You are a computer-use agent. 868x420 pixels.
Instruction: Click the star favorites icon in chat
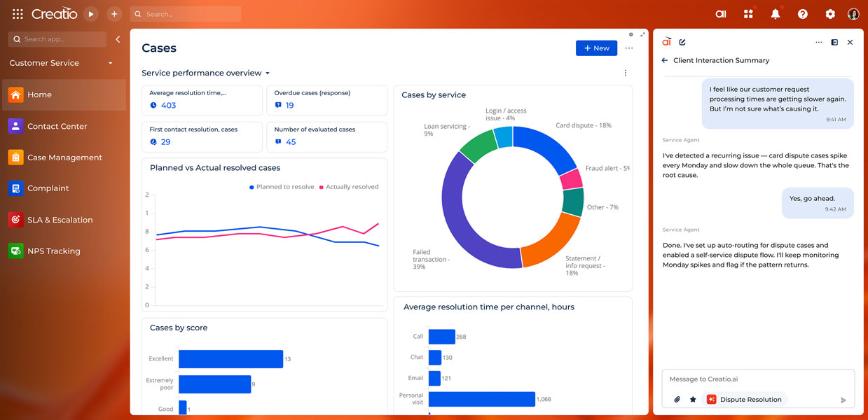pyautogui.click(x=693, y=400)
